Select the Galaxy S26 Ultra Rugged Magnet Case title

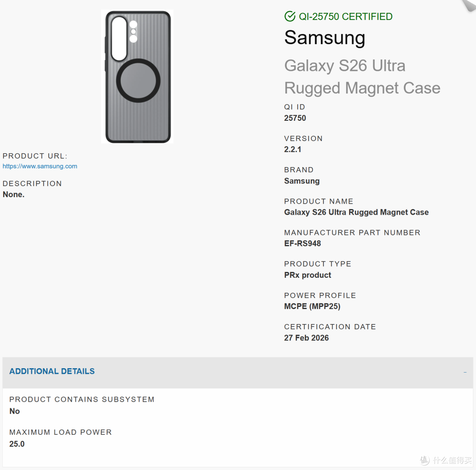362,77
